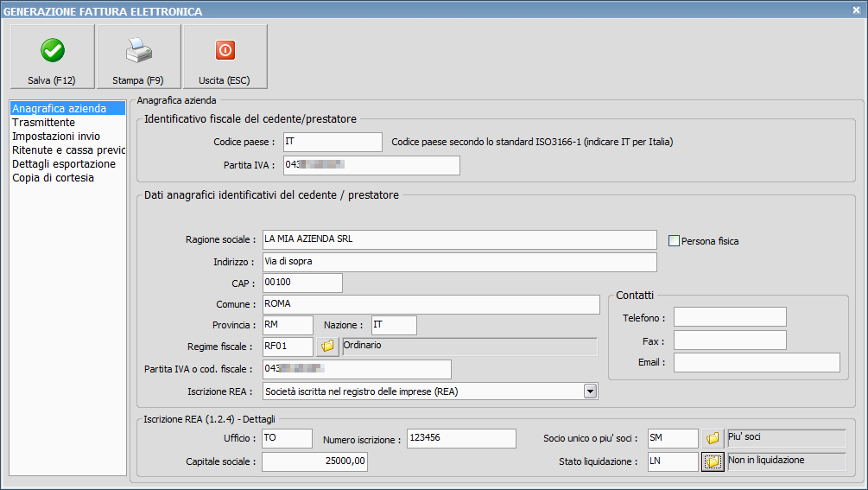Expand the Iscrizione REA dropdown
This screenshot has height=490, width=868.
tap(590, 391)
